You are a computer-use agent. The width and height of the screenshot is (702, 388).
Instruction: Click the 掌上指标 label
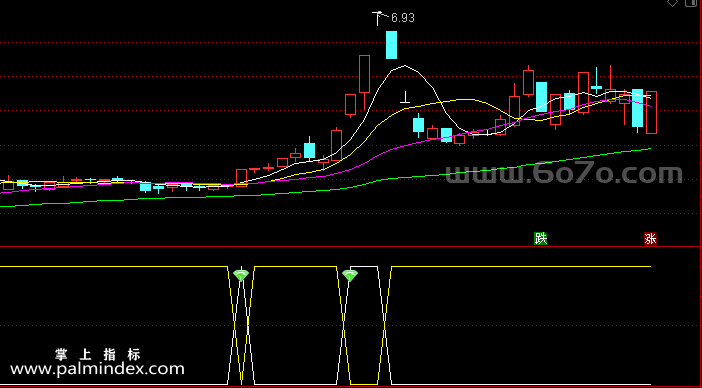98,355
